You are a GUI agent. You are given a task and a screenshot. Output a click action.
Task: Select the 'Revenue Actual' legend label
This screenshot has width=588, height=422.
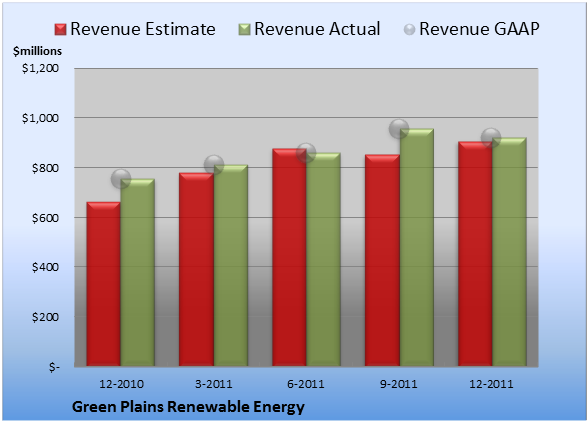317,29
